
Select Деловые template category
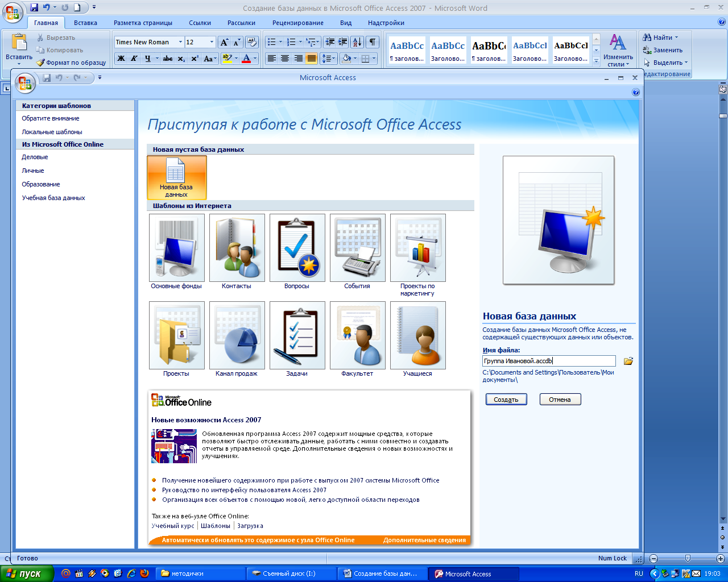[x=35, y=157]
